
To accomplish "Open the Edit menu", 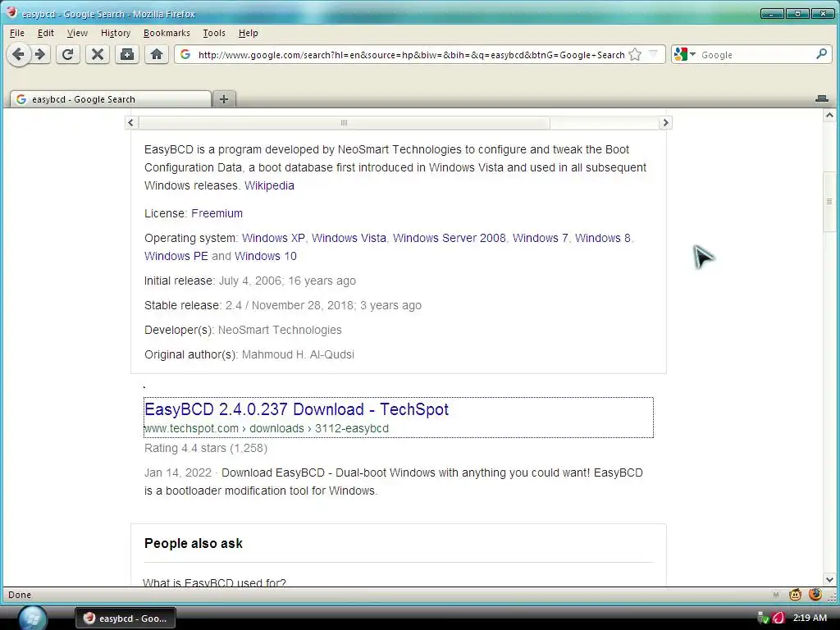I will pyautogui.click(x=46, y=33).
